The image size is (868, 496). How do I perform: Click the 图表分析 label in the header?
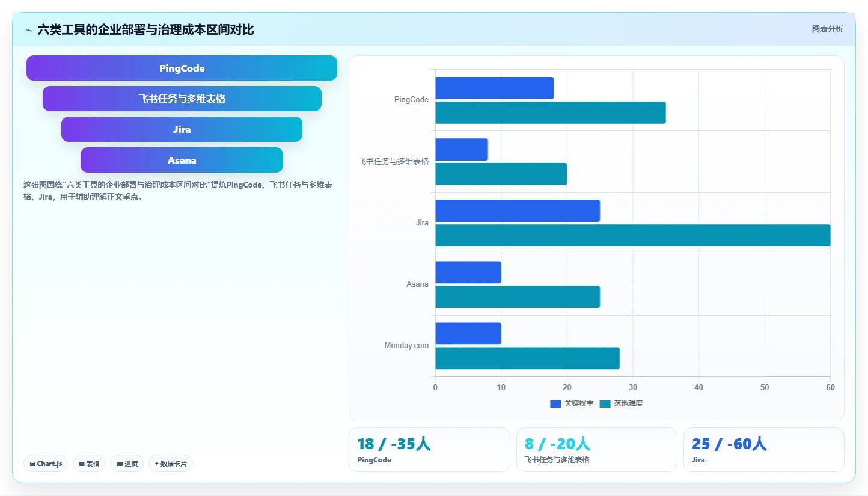tap(827, 29)
